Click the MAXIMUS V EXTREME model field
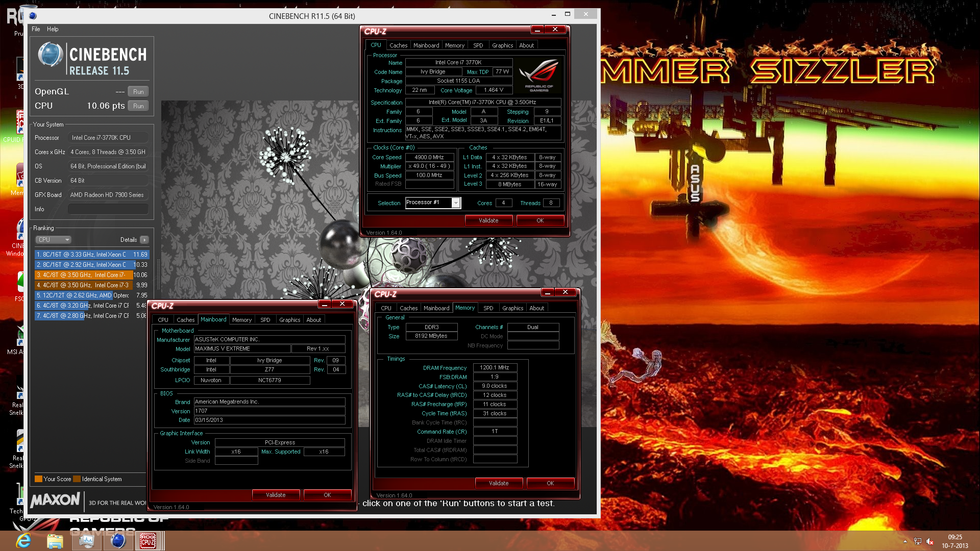The height and width of the screenshot is (551, 980). coord(242,349)
